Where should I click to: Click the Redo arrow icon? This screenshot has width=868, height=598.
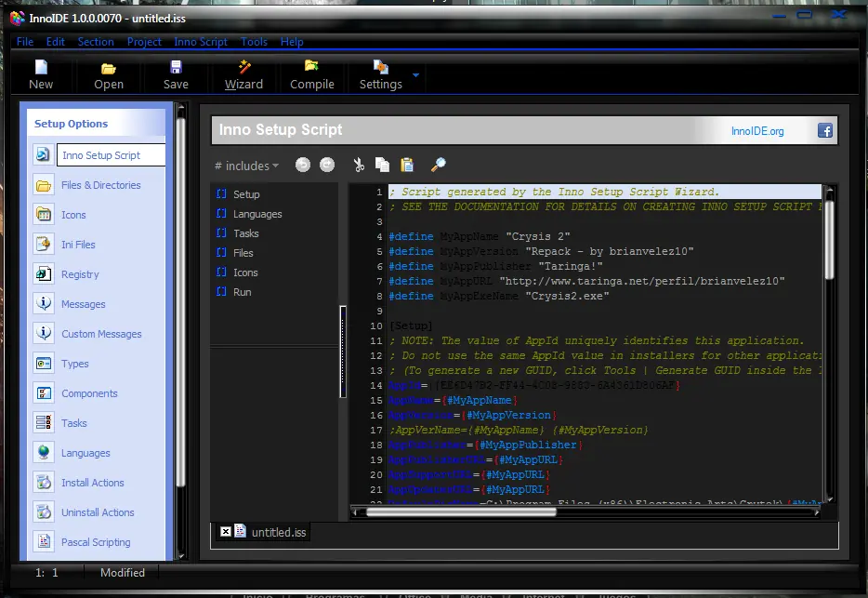(x=327, y=165)
